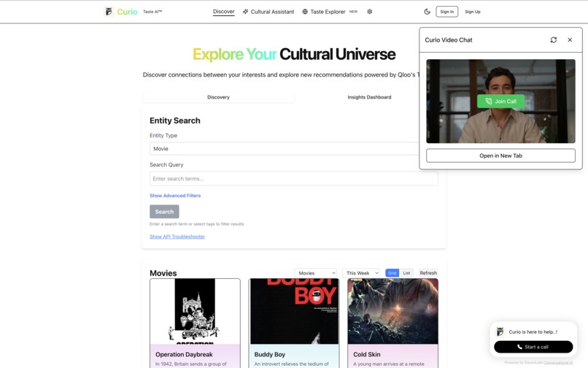Click the sparkle icon beside Cultural Assistant

pos(245,12)
